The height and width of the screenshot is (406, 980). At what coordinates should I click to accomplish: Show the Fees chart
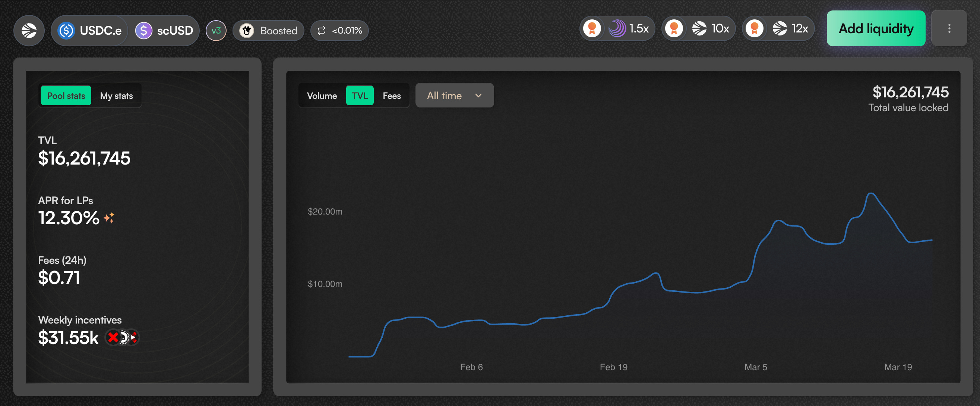click(392, 96)
